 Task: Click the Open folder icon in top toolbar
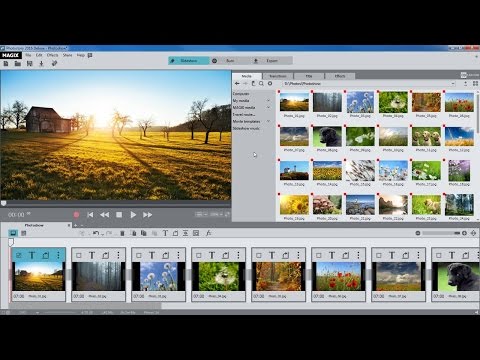click(x=18, y=63)
